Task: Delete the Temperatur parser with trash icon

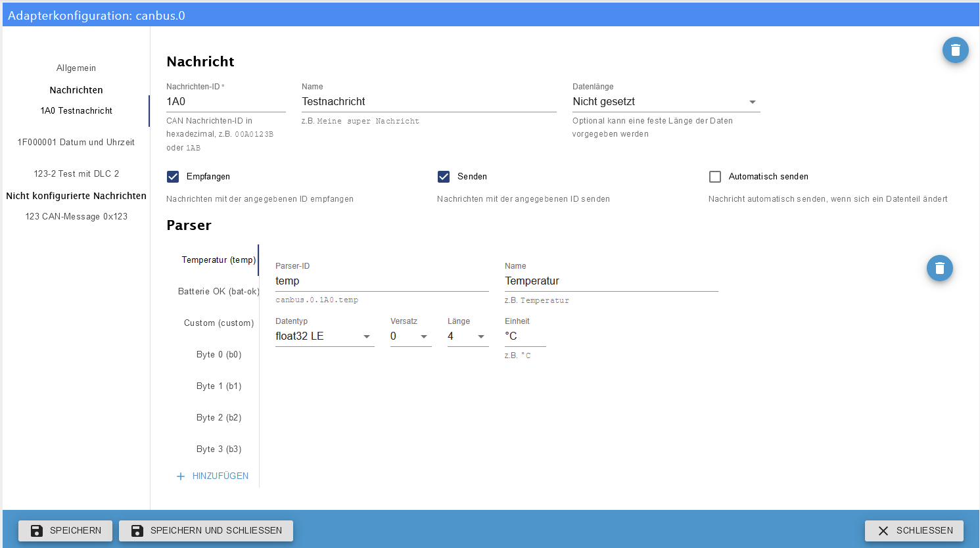Action: [x=939, y=268]
